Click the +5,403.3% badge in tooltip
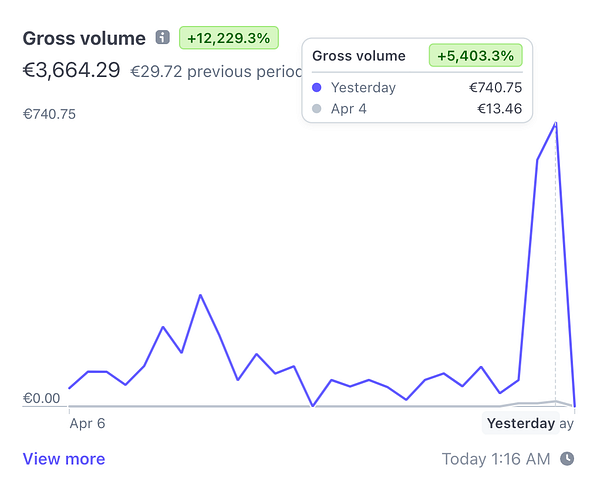This screenshot has height=504, width=600. 476,55
